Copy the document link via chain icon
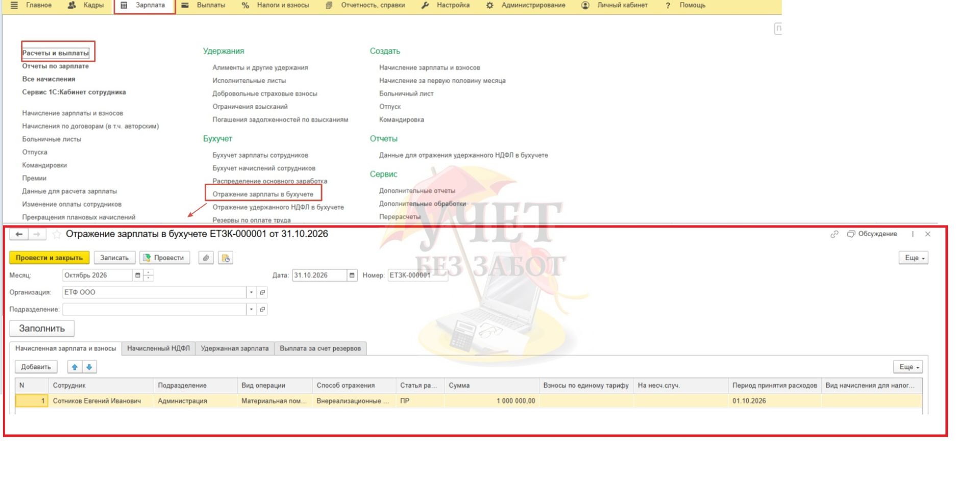This screenshot has width=980, height=501. pos(834,234)
